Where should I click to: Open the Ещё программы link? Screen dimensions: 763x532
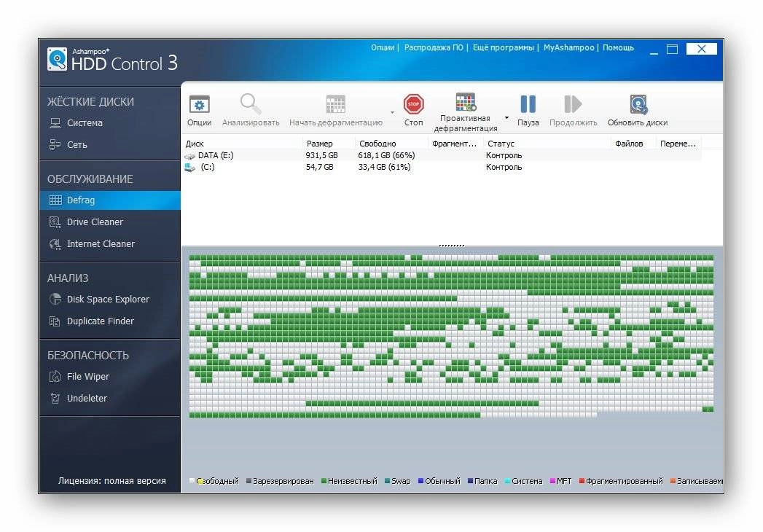pyautogui.click(x=503, y=47)
